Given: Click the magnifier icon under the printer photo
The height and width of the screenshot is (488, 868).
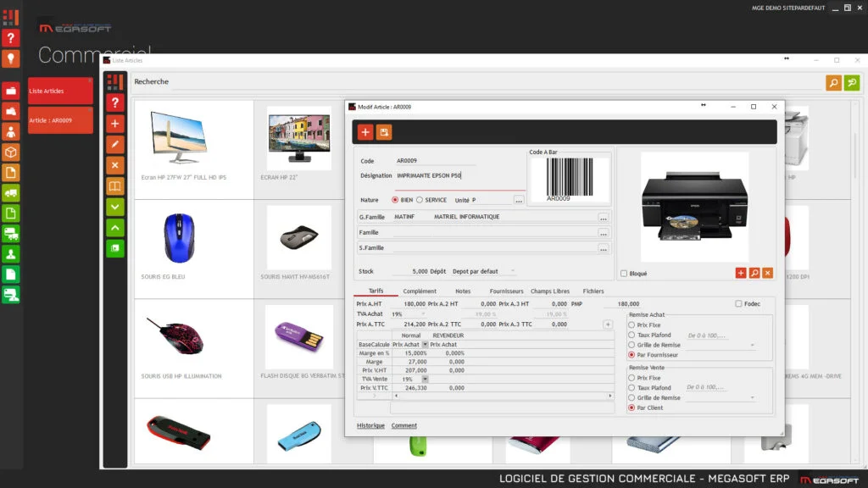Looking at the screenshot, I should [x=754, y=273].
